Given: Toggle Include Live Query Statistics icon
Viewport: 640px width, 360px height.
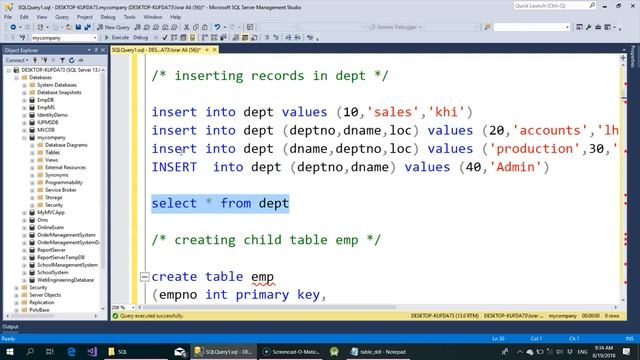Looking at the screenshot, I should [x=214, y=38].
